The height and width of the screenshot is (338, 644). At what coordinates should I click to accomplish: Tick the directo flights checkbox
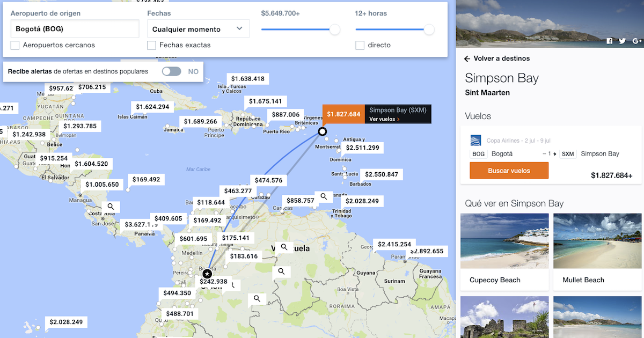(x=360, y=45)
